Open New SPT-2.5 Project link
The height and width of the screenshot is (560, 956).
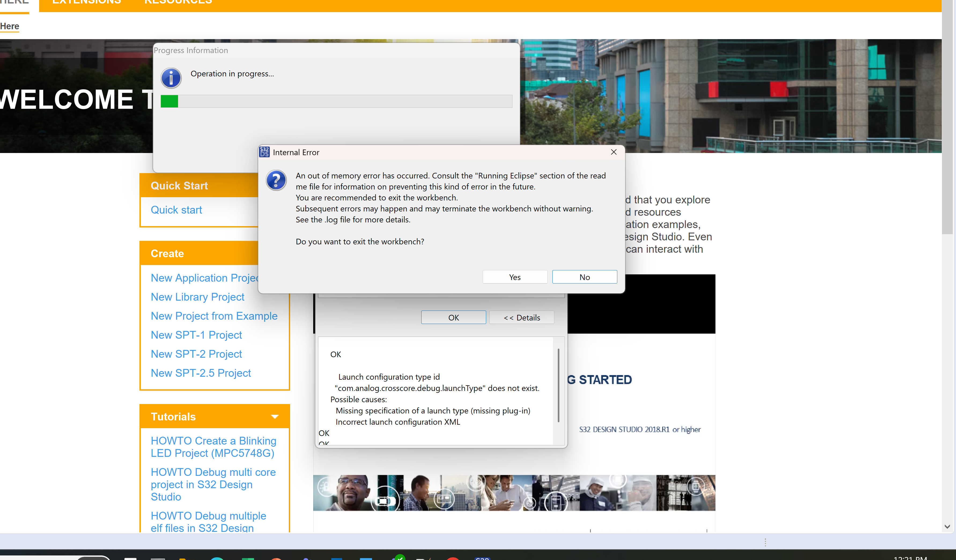tap(201, 373)
